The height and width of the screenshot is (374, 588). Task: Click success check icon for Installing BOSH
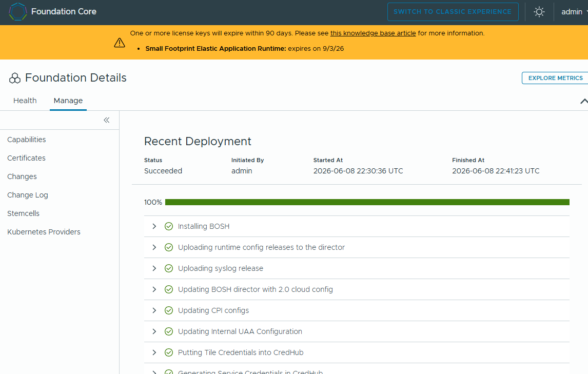coord(169,226)
